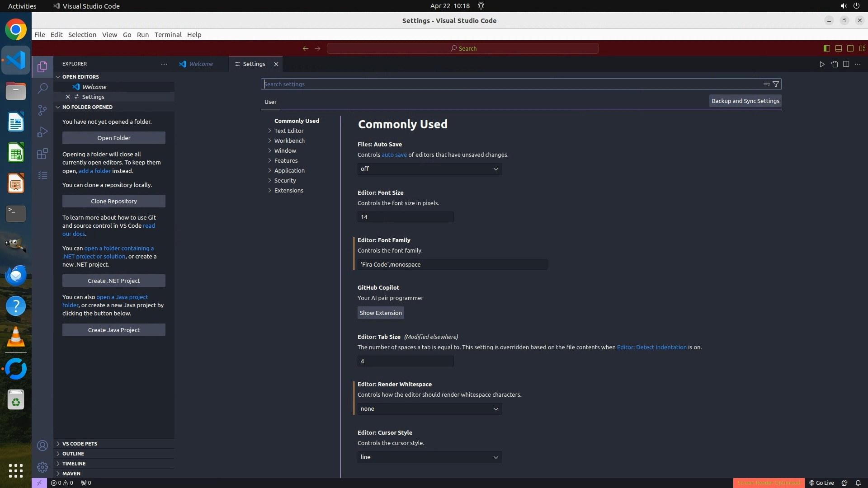Open Run and Debug view

pos(42,132)
